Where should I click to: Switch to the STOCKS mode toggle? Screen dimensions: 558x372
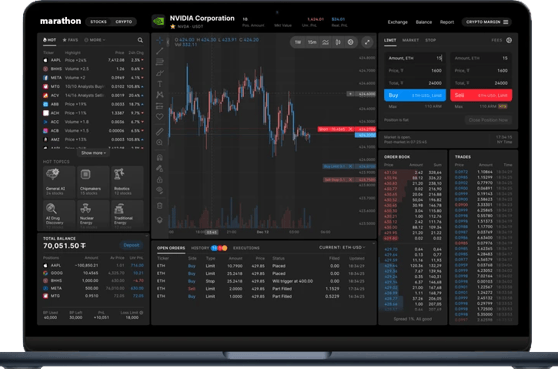(99, 22)
